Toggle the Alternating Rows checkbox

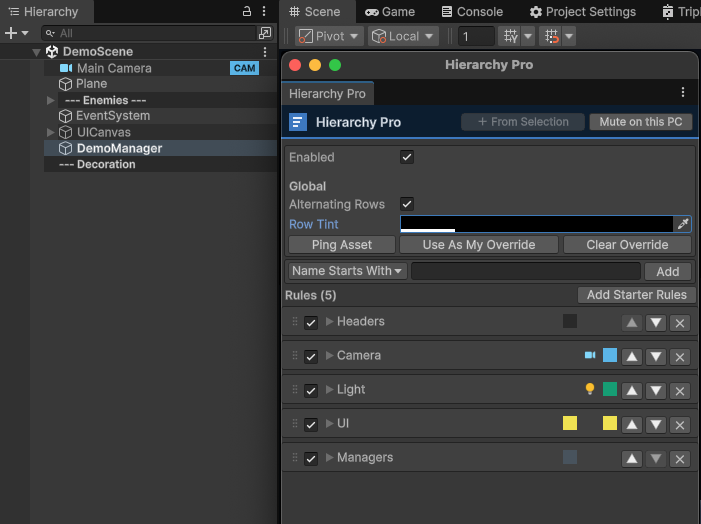(x=407, y=204)
